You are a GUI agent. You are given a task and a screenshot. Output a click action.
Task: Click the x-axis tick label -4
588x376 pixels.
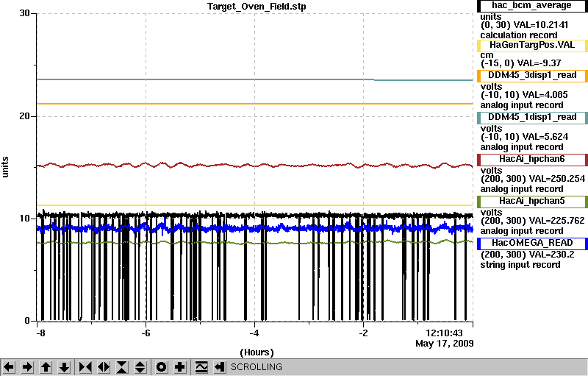tap(254, 333)
